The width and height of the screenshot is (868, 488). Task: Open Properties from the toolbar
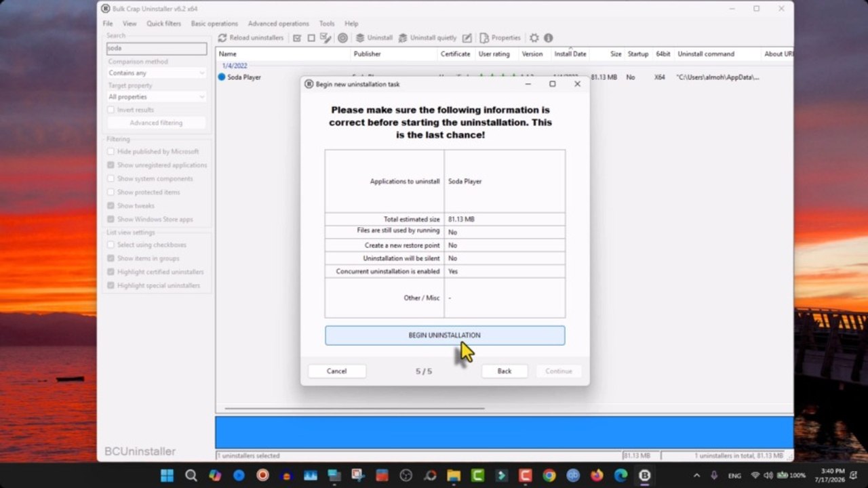click(x=500, y=38)
